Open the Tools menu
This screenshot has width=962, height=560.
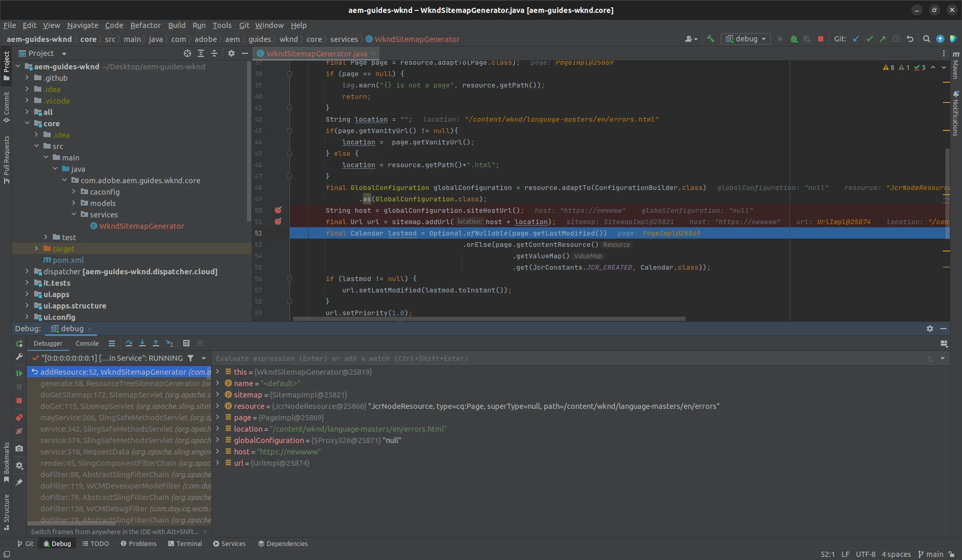point(222,25)
